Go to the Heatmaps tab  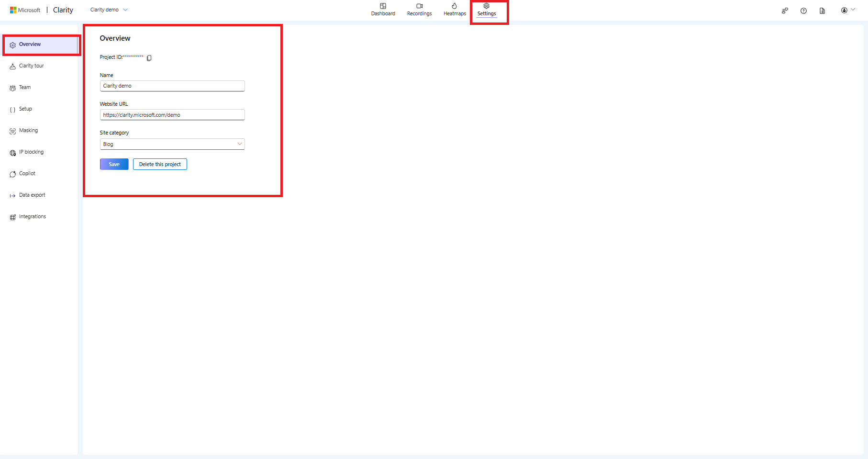(x=455, y=10)
